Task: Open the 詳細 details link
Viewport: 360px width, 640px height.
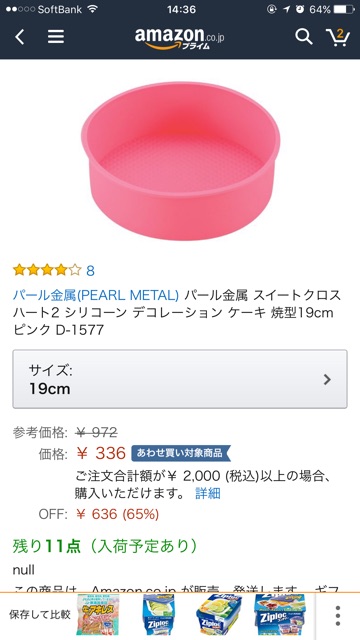Action: pos(208,493)
